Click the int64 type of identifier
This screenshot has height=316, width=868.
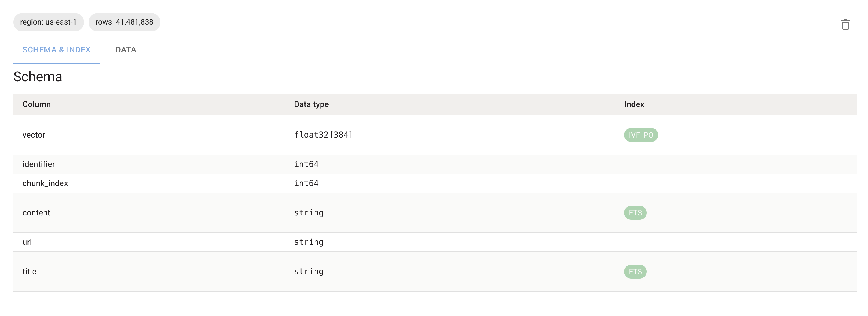(x=306, y=164)
